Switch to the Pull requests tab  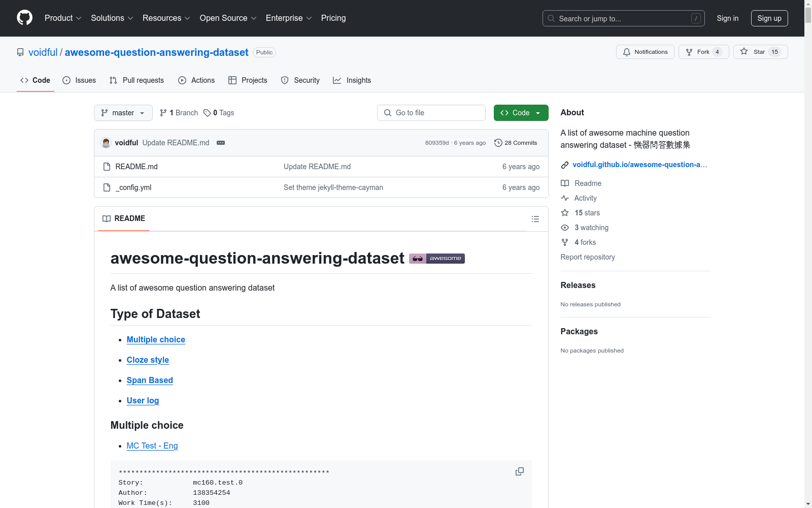[137, 80]
